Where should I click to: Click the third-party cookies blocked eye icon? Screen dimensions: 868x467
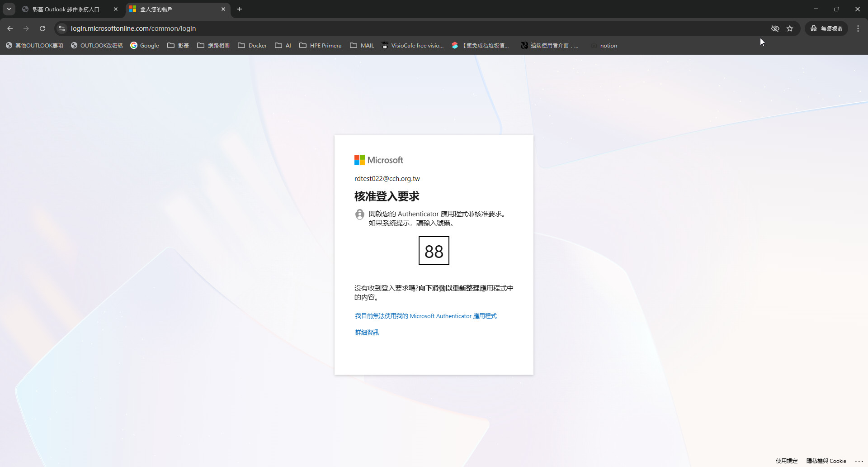click(775, 29)
